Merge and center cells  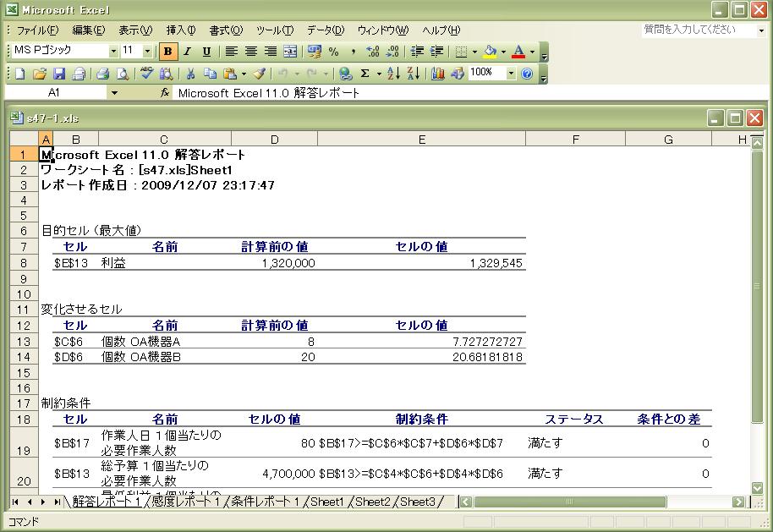click(x=290, y=52)
